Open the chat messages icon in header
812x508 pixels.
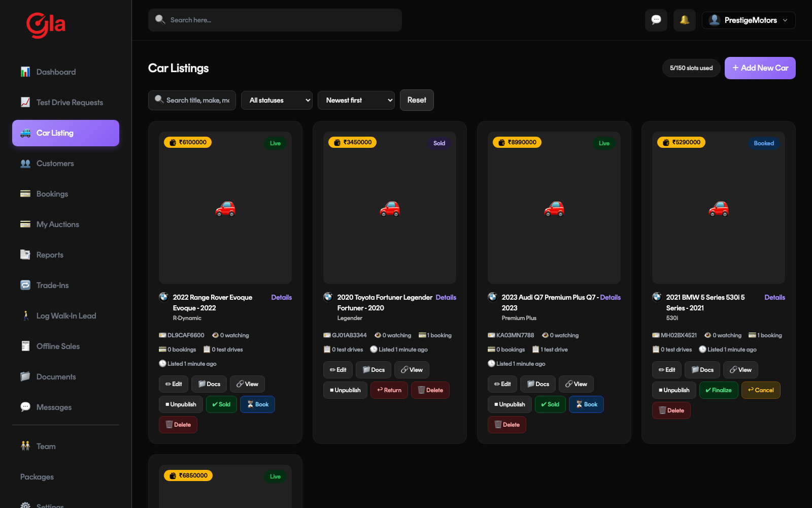tap(656, 20)
